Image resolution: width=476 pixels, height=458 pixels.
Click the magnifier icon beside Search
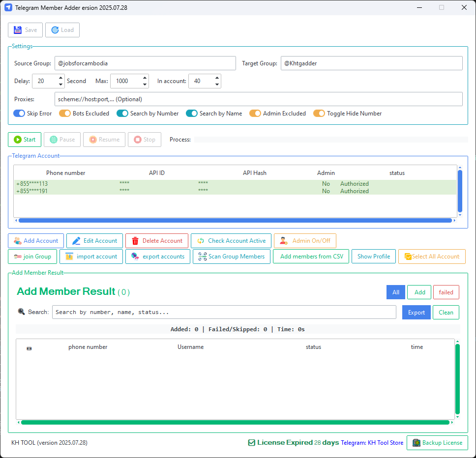[21, 312]
